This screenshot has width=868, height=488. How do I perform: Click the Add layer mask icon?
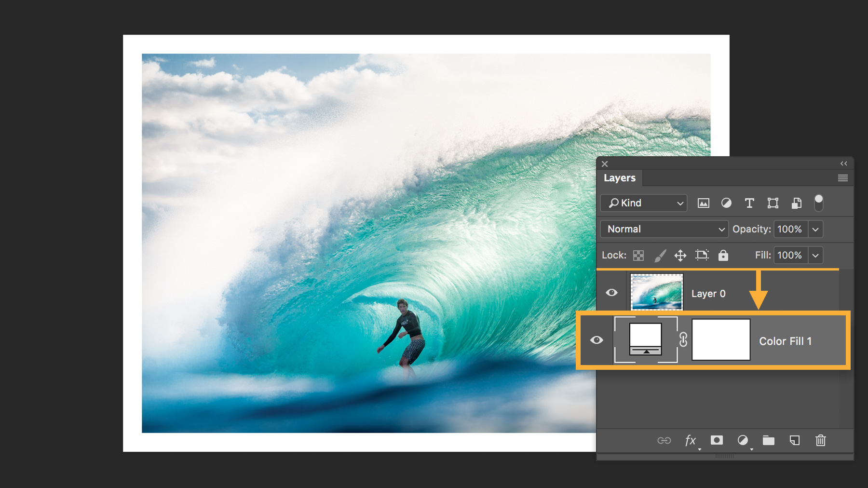pos(717,440)
